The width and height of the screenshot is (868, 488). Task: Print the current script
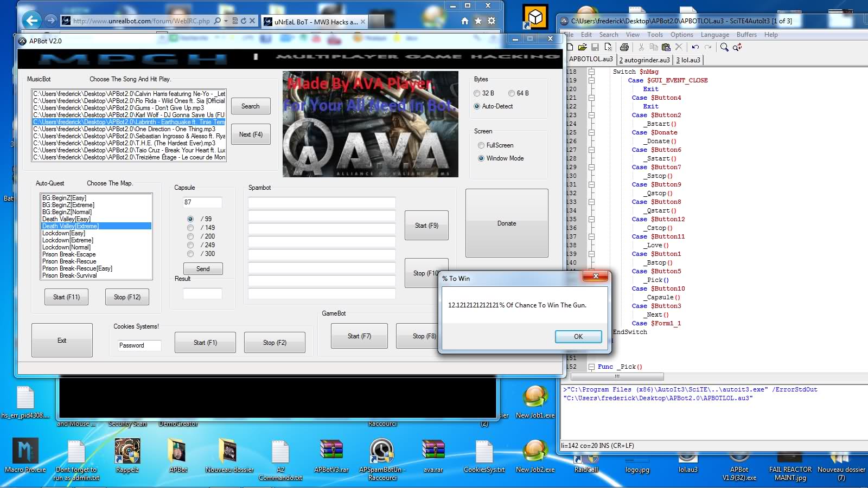624,47
